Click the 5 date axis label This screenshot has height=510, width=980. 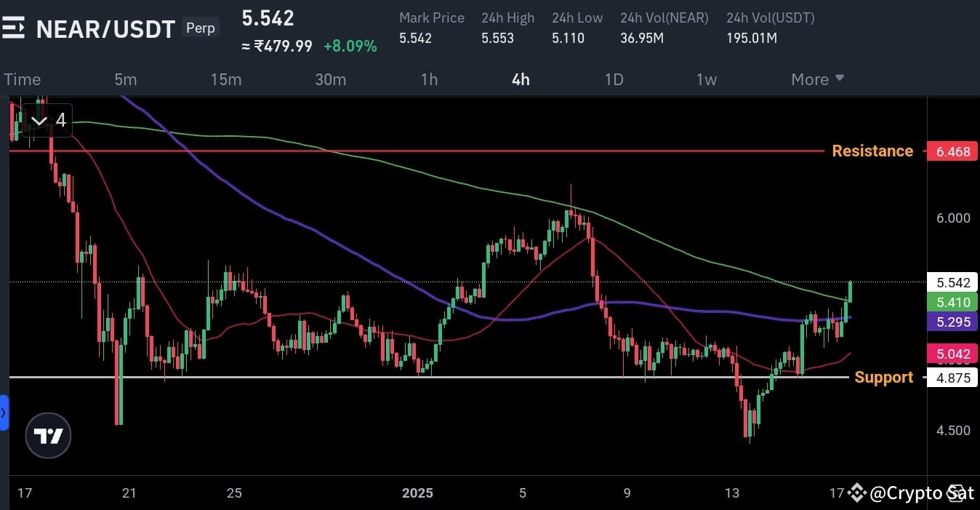523,493
